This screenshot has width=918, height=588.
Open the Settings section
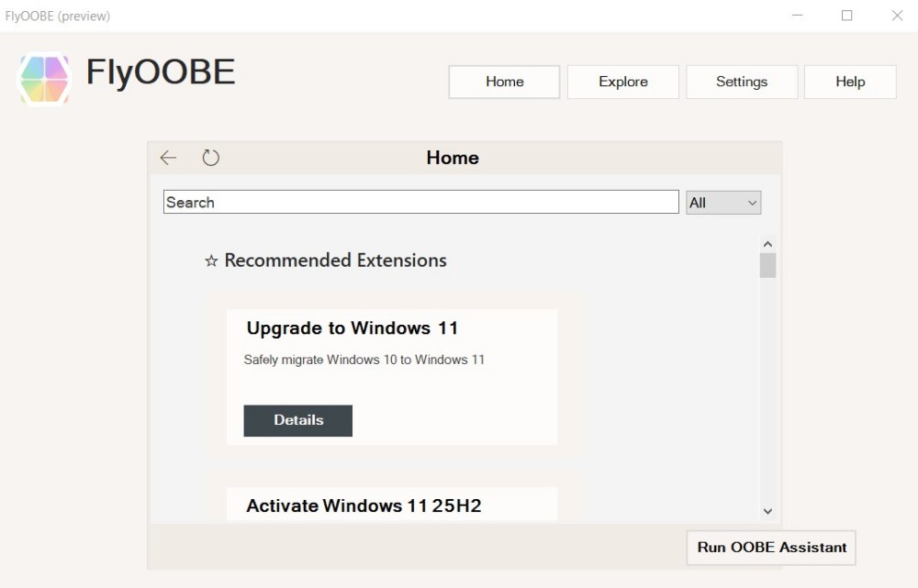click(x=742, y=82)
